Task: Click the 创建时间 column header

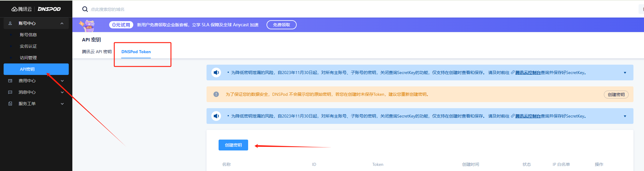Action: coord(471,164)
